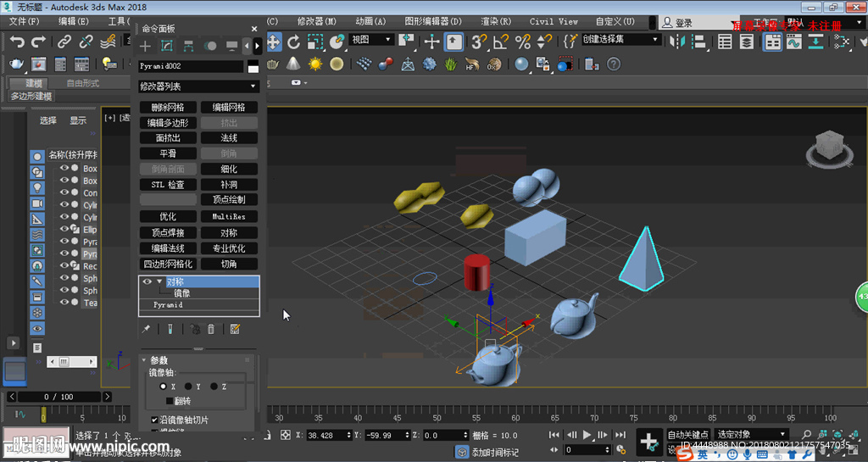This screenshot has height=462, width=868.
Task: Click Configure modifier sets icon
Action: (x=236, y=329)
